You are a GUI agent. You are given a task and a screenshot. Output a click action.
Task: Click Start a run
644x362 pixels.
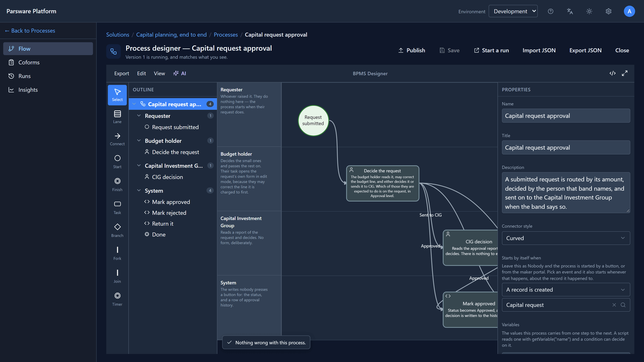[x=491, y=50]
